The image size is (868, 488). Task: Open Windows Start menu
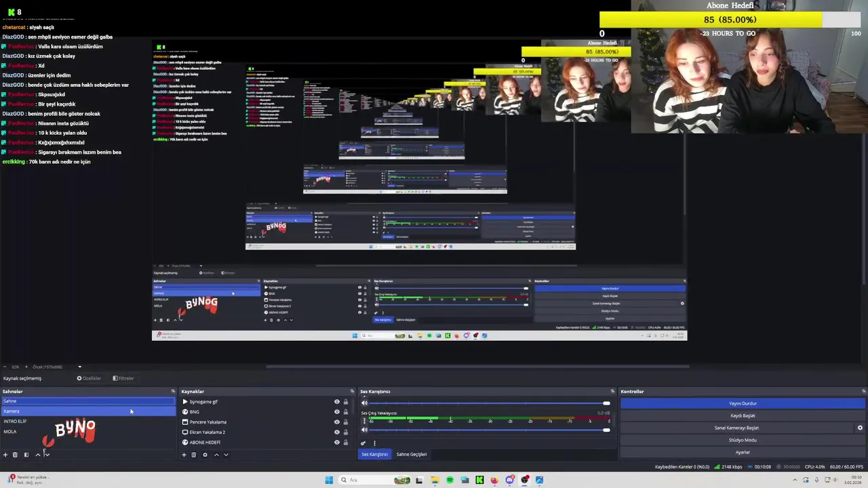coord(329,480)
